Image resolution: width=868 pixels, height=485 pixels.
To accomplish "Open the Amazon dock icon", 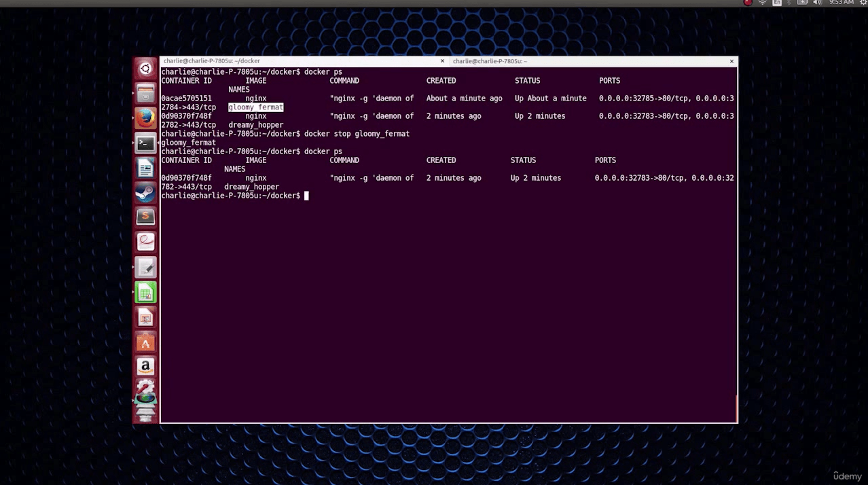I will [x=145, y=367].
